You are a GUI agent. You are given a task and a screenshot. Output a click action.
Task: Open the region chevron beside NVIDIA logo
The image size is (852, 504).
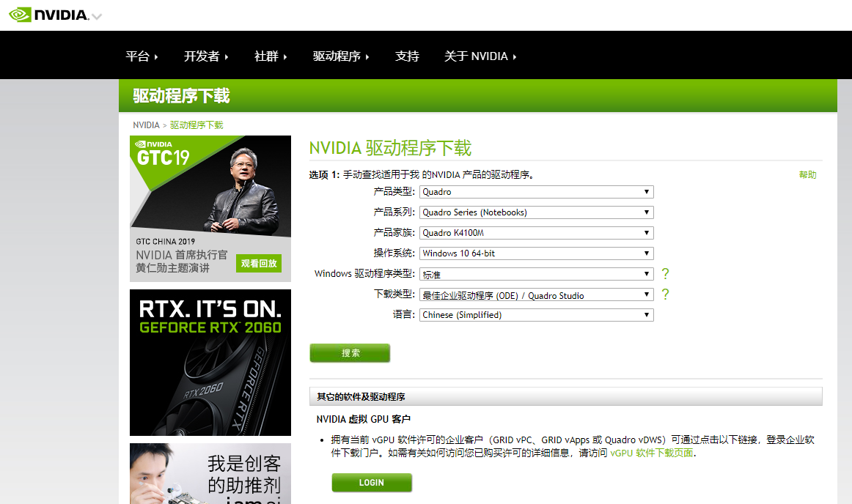[x=97, y=17]
